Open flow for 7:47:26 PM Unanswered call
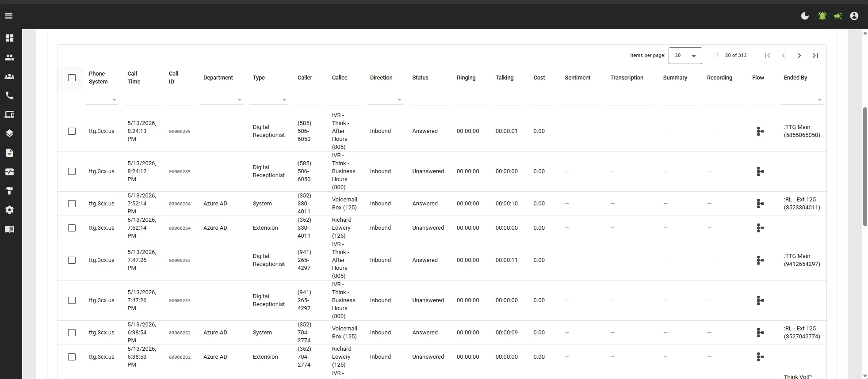868x379 pixels. [x=760, y=300]
